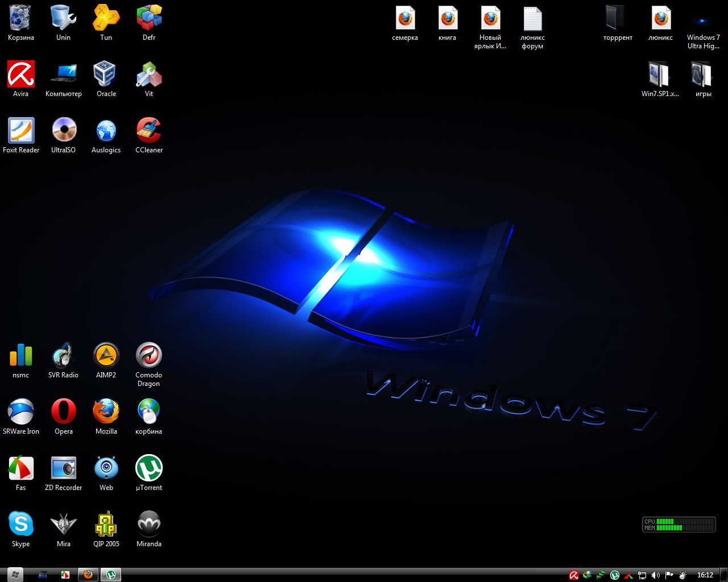Click the Internet Download Manager tray icon
The image size is (728, 582).
pos(588,575)
